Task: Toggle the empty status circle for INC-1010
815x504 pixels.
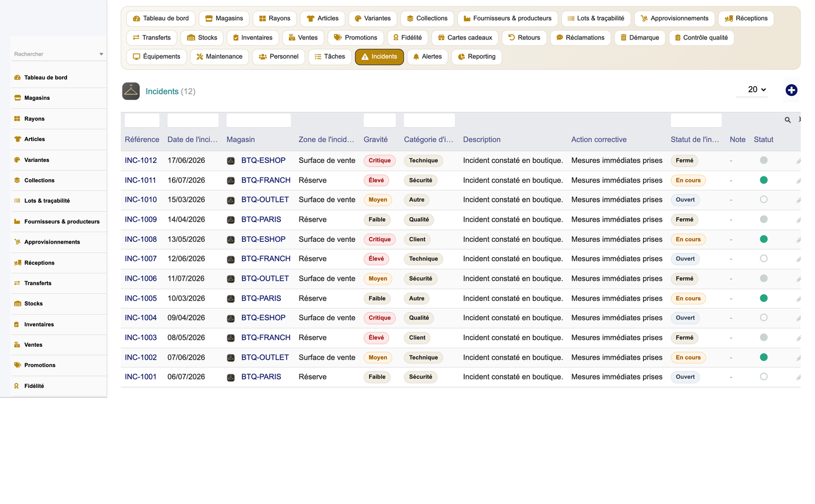Action: pos(764,200)
